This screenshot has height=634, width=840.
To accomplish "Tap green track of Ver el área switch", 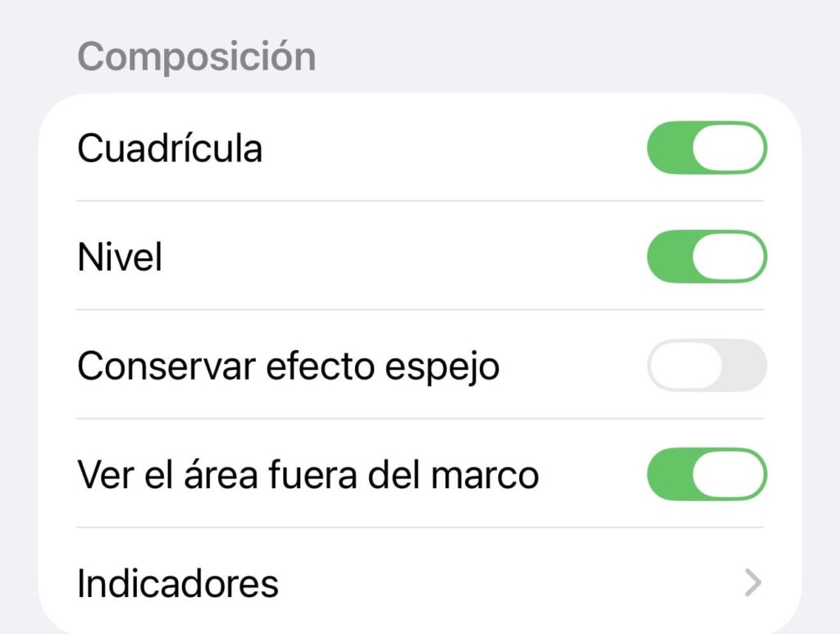I will pyautogui.click(x=669, y=474).
